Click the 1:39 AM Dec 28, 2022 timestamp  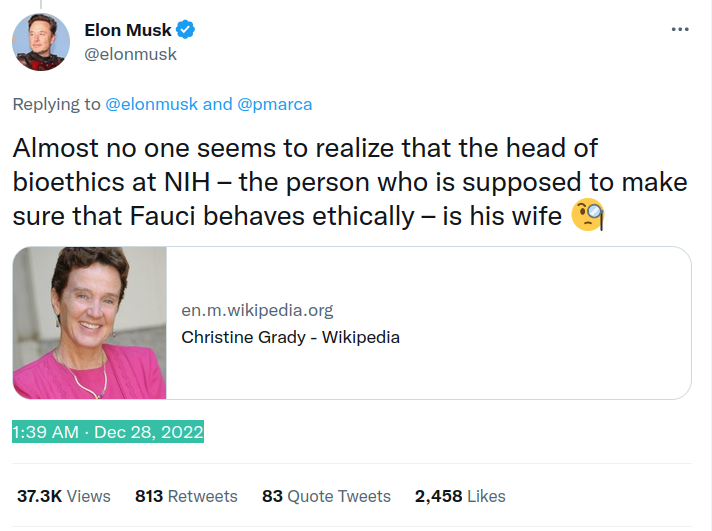tap(108, 432)
